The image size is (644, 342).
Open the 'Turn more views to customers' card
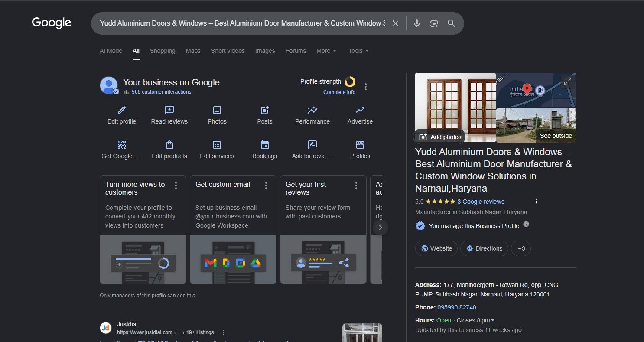(143, 230)
